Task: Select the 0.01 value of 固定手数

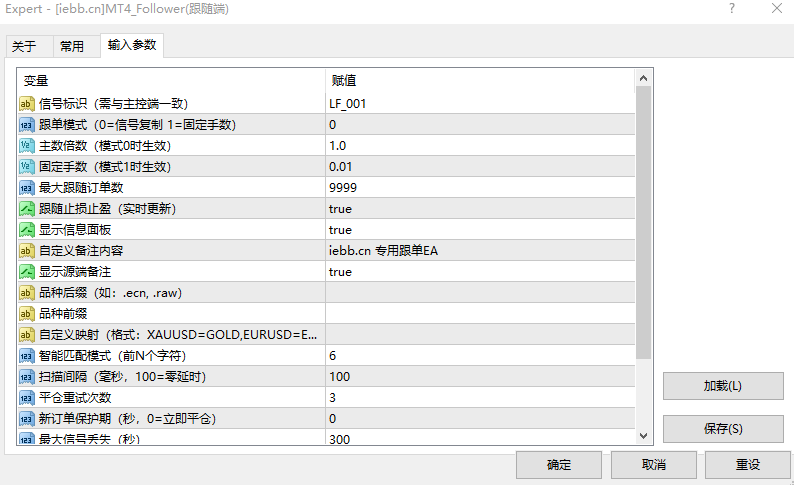Action: coord(480,167)
